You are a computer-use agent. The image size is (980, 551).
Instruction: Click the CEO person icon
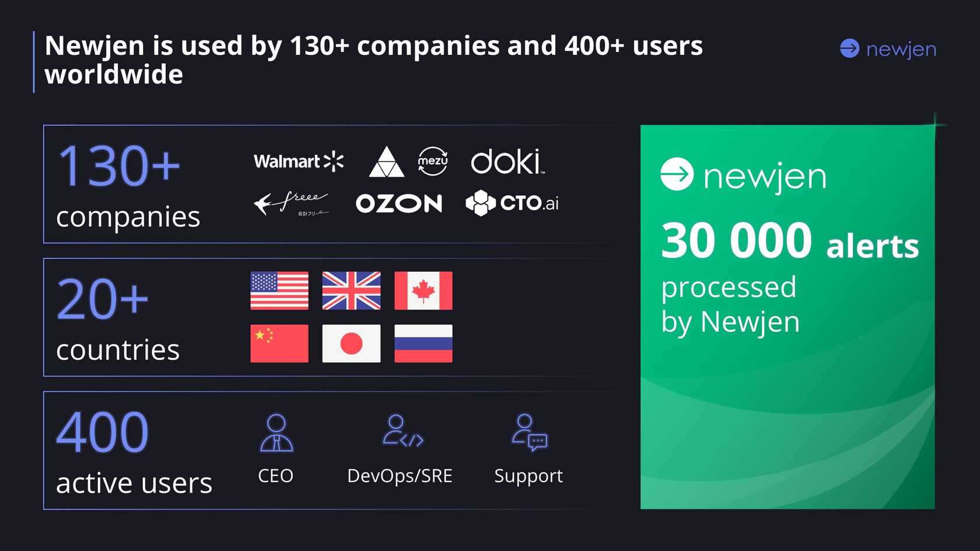(x=276, y=433)
